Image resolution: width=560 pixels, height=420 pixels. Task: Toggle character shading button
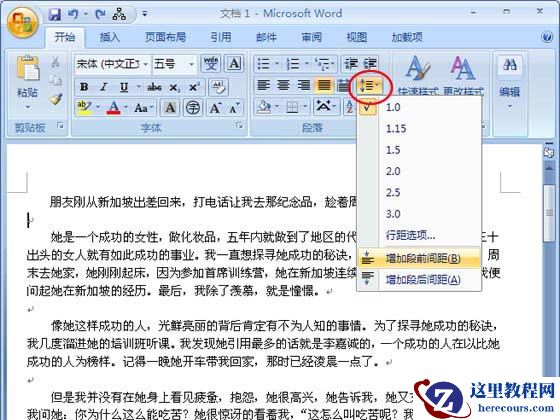click(x=170, y=108)
